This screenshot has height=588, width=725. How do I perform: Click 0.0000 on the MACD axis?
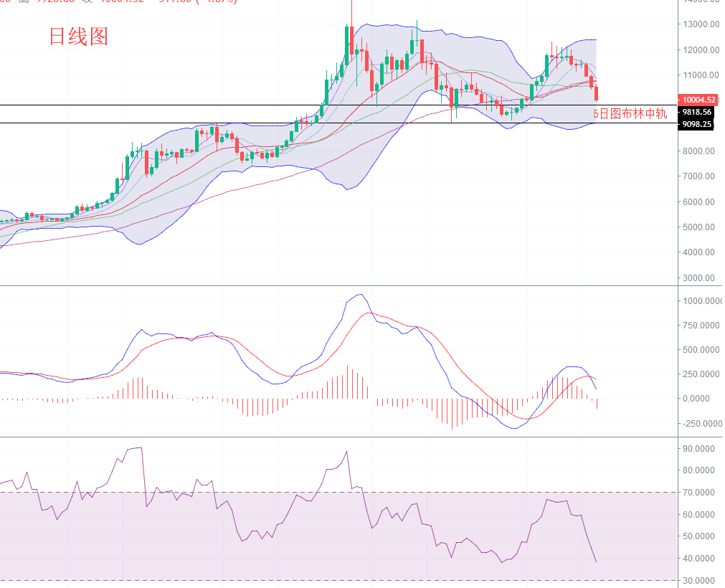pos(699,399)
